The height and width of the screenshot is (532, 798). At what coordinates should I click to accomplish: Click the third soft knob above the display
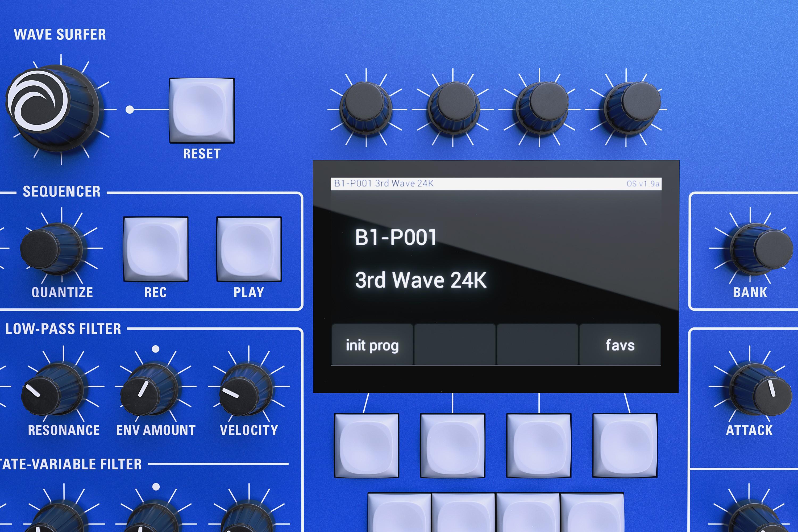pyautogui.click(x=542, y=108)
